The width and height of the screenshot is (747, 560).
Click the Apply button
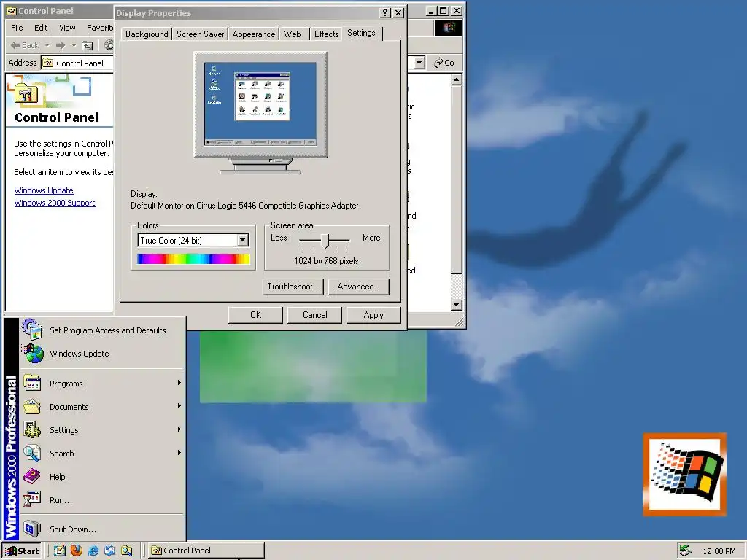point(373,315)
